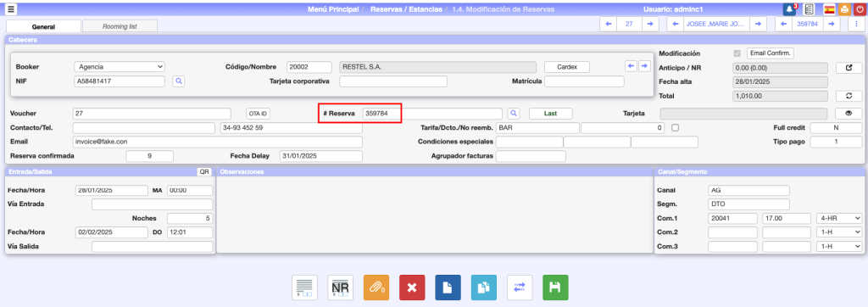Click the Tarjeta corporativa input field
This screenshot has width=868, height=307.
[x=393, y=81]
